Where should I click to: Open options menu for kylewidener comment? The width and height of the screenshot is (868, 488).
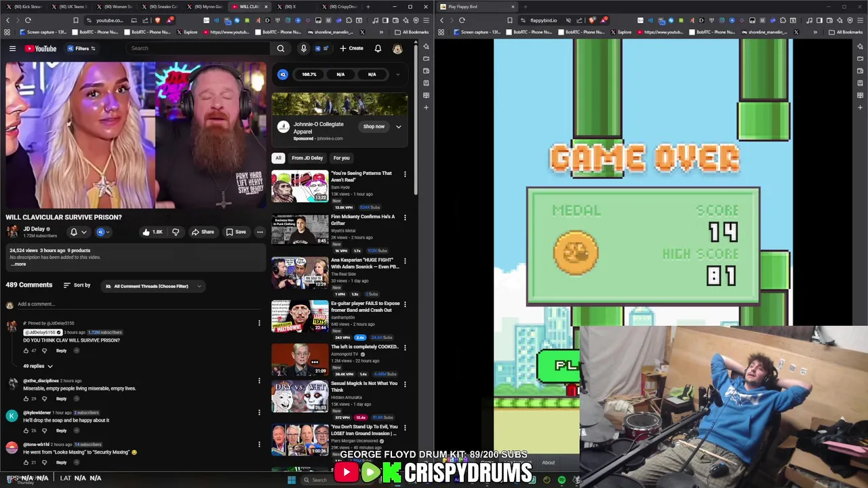[x=259, y=412]
